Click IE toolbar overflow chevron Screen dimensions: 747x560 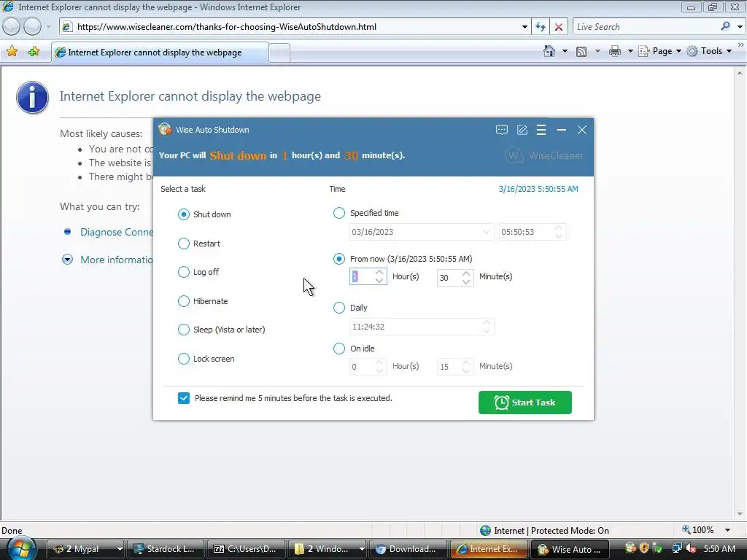741,44
